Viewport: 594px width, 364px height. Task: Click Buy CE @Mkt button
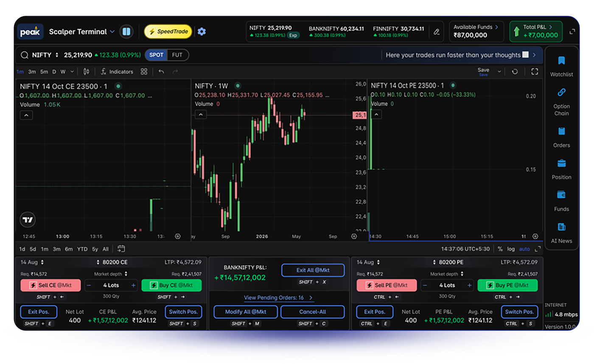171,286
